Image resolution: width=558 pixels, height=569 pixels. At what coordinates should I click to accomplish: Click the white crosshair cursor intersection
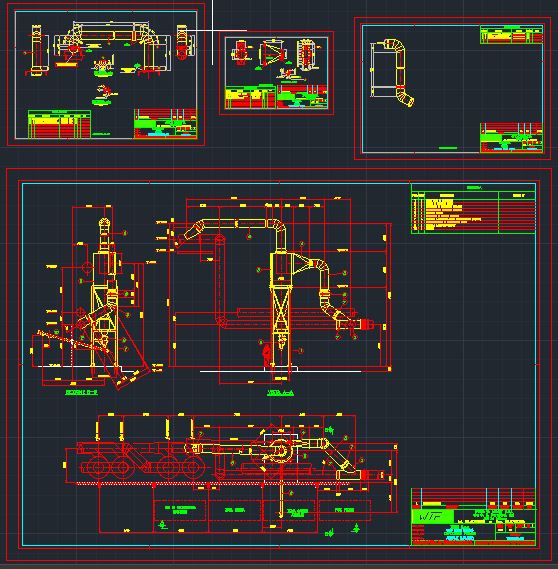coord(213,30)
